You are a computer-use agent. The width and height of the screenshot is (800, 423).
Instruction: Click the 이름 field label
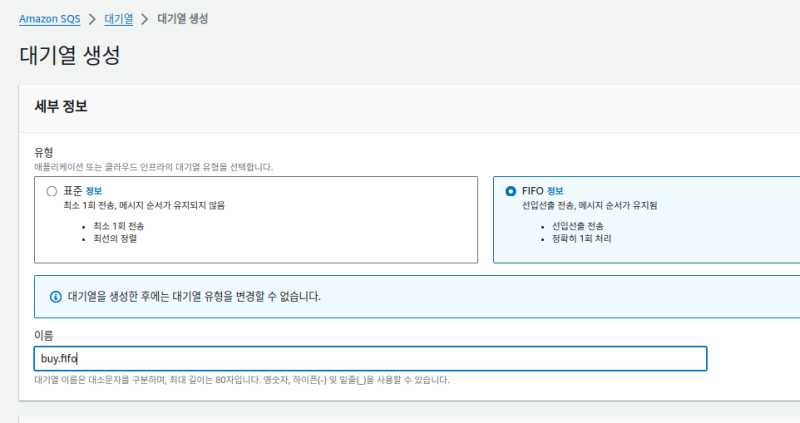(44, 335)
